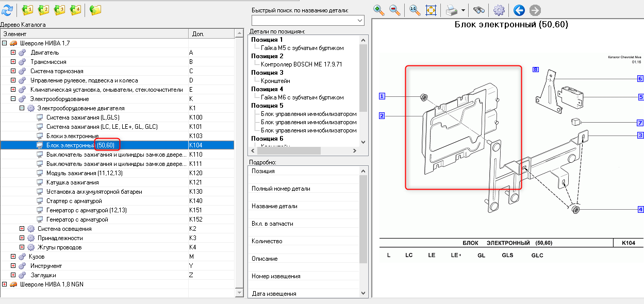Click the folder level 4 icon

click(x=75, y=9)
